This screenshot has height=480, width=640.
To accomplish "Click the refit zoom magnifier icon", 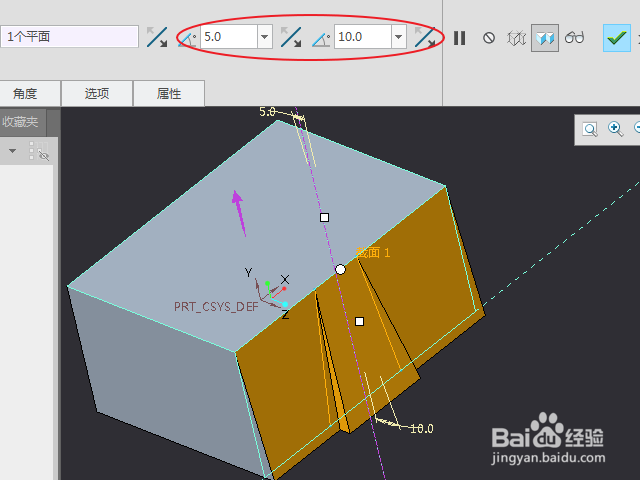I will pyautogui.click(x=590, y=130).
